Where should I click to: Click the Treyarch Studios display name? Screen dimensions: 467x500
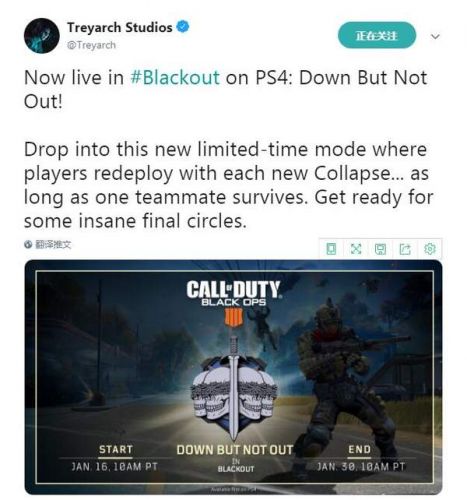(x=120, y=27)
